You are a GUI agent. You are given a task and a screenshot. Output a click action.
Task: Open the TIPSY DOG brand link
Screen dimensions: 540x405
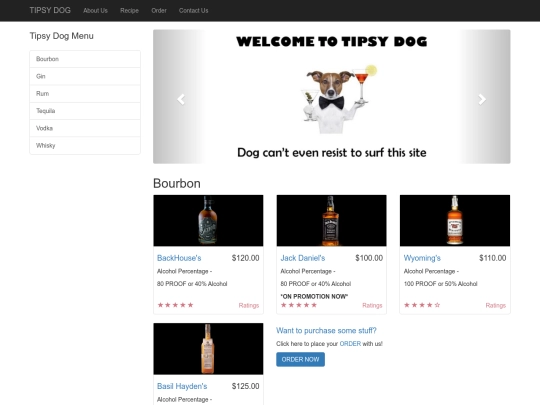click(50, 10)
